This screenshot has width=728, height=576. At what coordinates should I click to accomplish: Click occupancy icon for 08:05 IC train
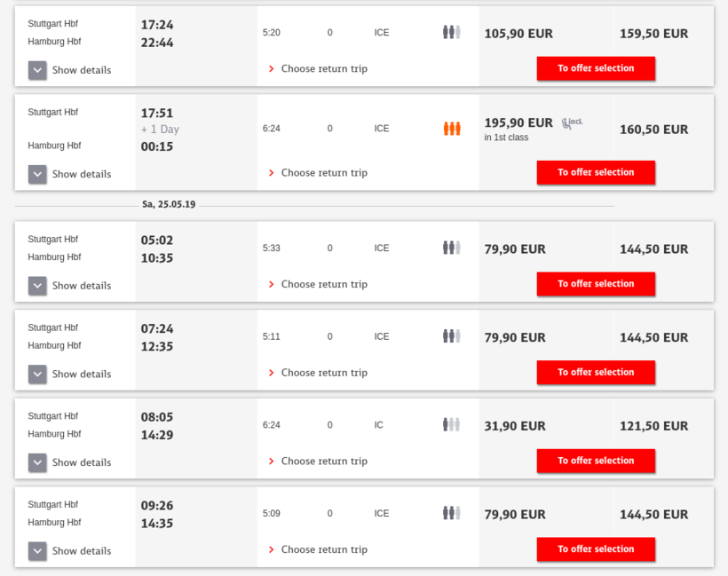(452, 425)
